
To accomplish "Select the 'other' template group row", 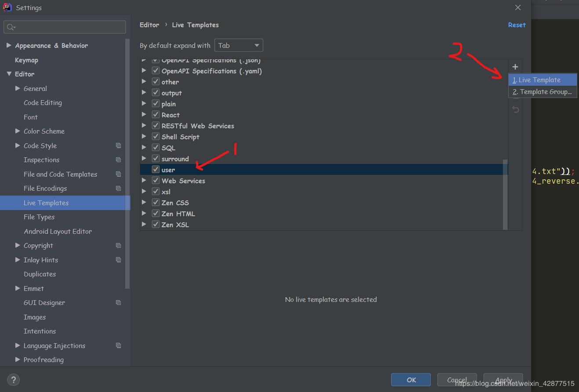I will coord(324,82).
